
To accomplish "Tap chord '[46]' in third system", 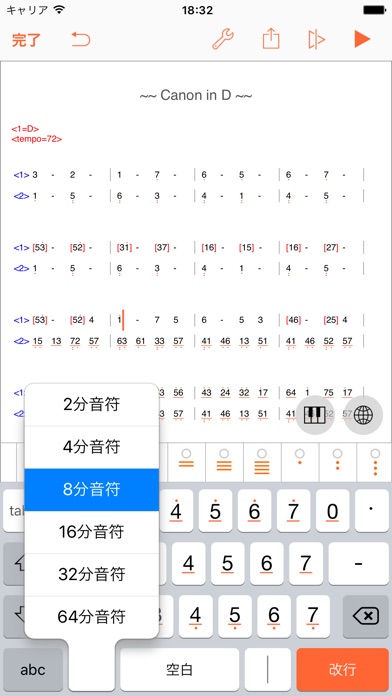I will pos(293,320).
